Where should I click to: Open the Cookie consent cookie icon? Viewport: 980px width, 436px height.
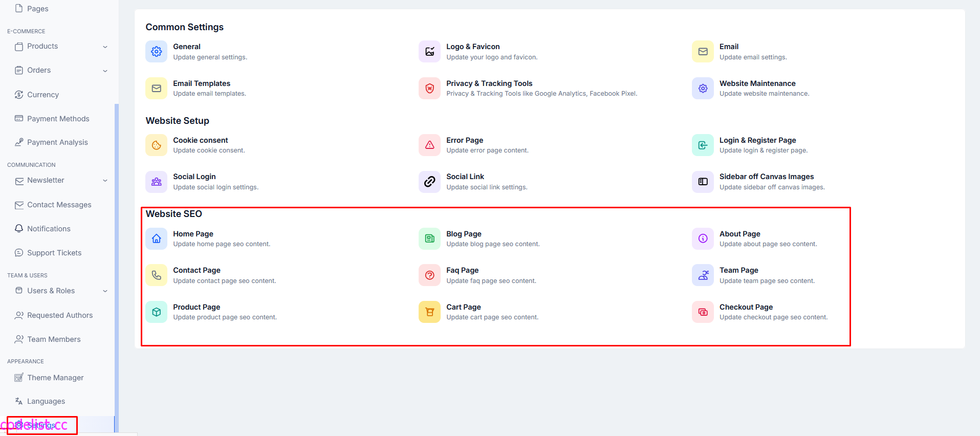pyautogui.click(x=156, y=145)
